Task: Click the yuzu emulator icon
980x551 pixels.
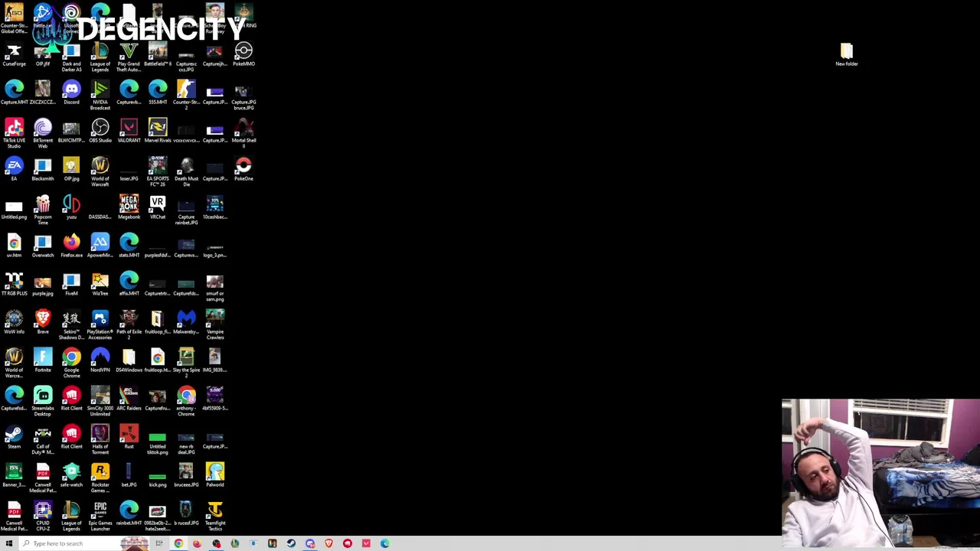Action: click(71, 207)
